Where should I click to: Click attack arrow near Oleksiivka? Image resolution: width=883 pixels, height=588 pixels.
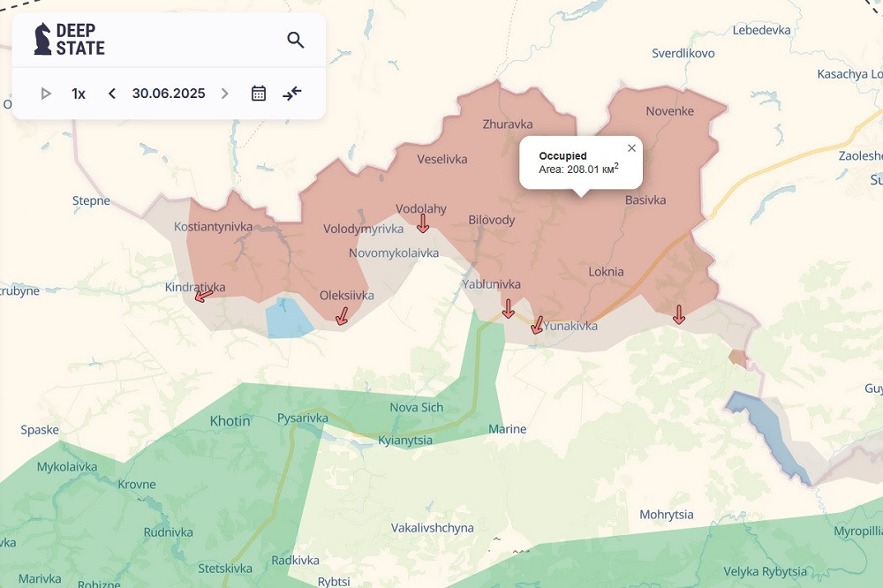click(x=342, y=316)
